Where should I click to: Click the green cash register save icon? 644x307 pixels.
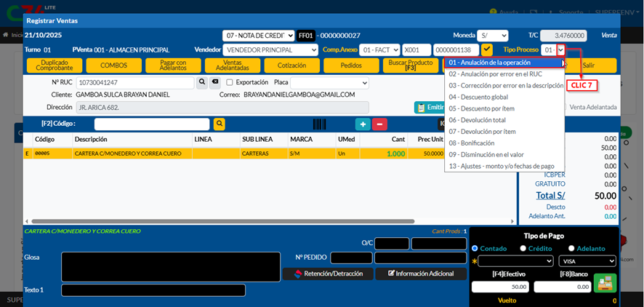point(604,283)
